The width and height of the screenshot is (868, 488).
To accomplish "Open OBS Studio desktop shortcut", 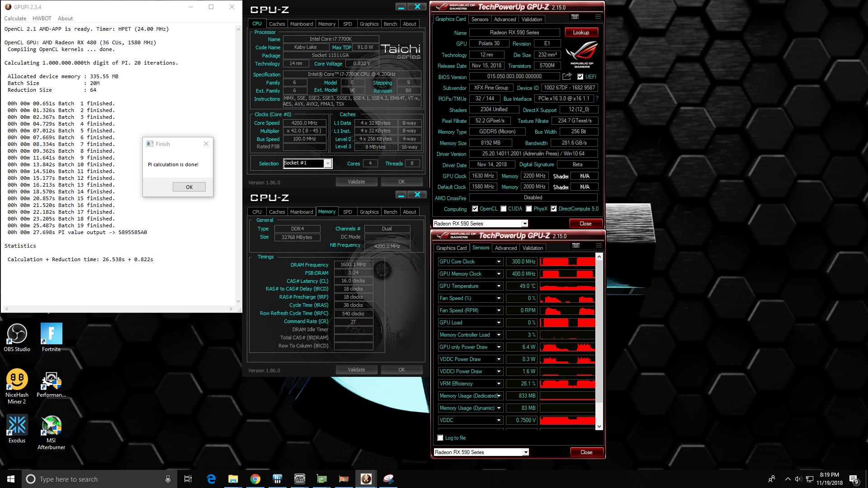I will 17,338.
